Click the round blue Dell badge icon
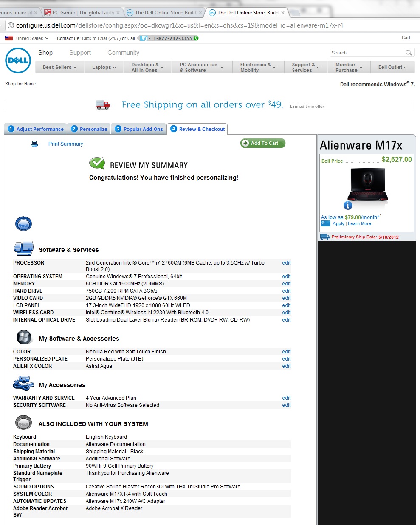The image size is (420, 525). pyautogui.click(x=23, y=224)
